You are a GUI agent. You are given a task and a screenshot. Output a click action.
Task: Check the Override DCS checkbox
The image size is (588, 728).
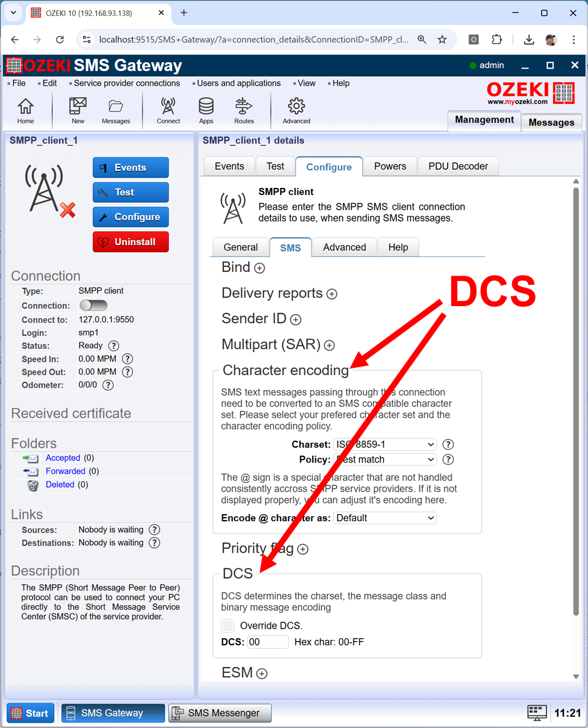point(228,626)
